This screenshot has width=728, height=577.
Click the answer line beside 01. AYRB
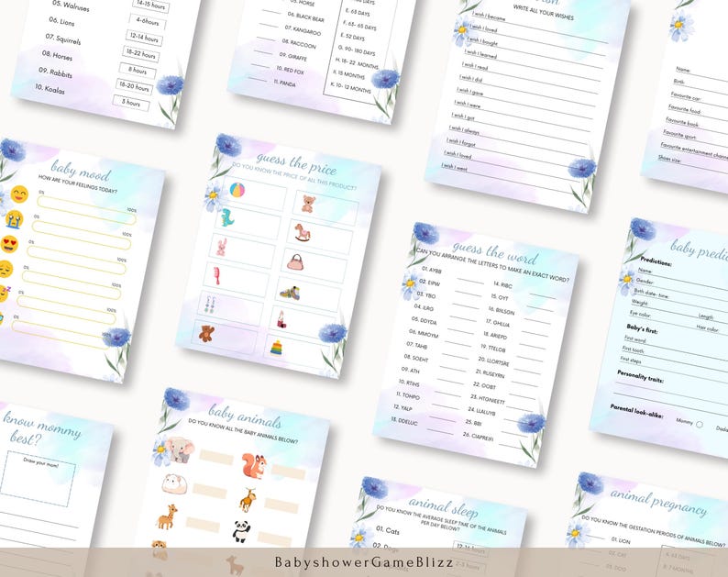click(470, 280)
